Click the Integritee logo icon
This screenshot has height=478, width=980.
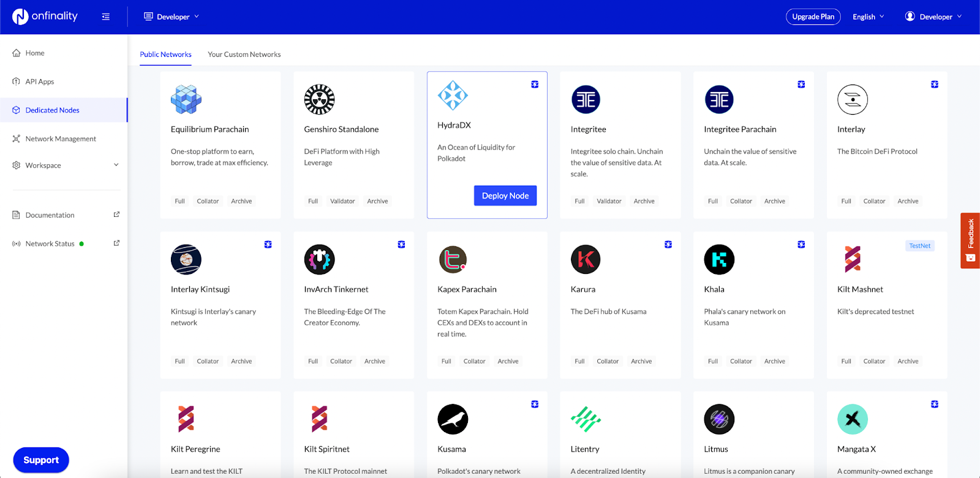586,99
